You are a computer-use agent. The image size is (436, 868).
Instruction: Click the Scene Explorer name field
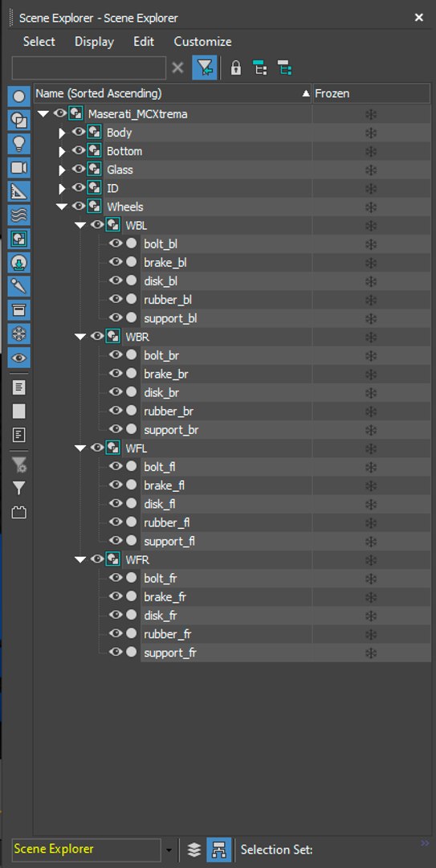pos(86,850)
